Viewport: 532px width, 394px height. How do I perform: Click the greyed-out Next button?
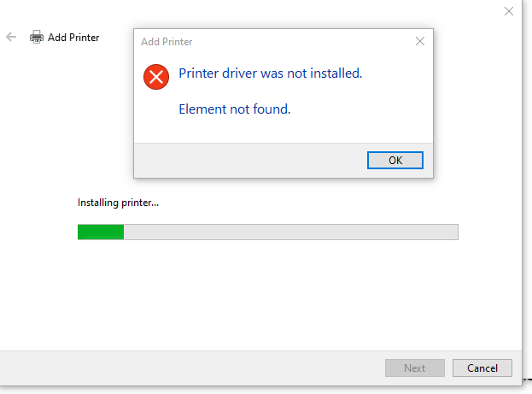pos(414,368)
